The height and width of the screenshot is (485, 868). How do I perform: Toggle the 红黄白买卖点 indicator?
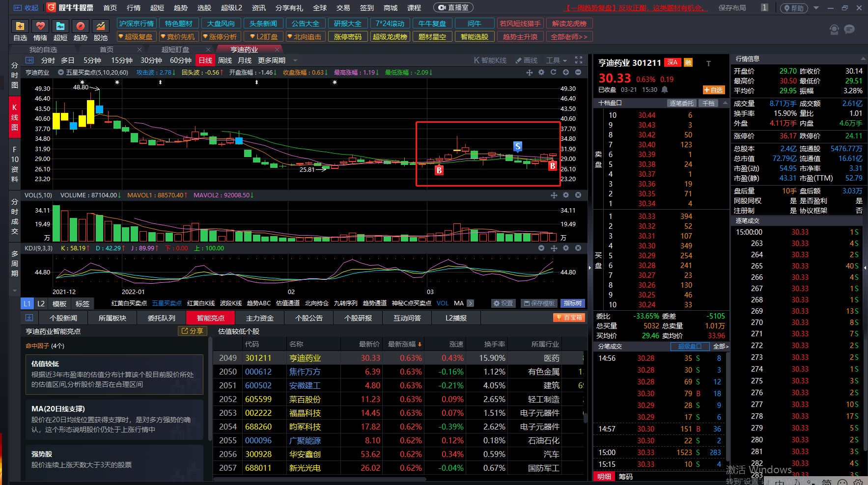129,303
